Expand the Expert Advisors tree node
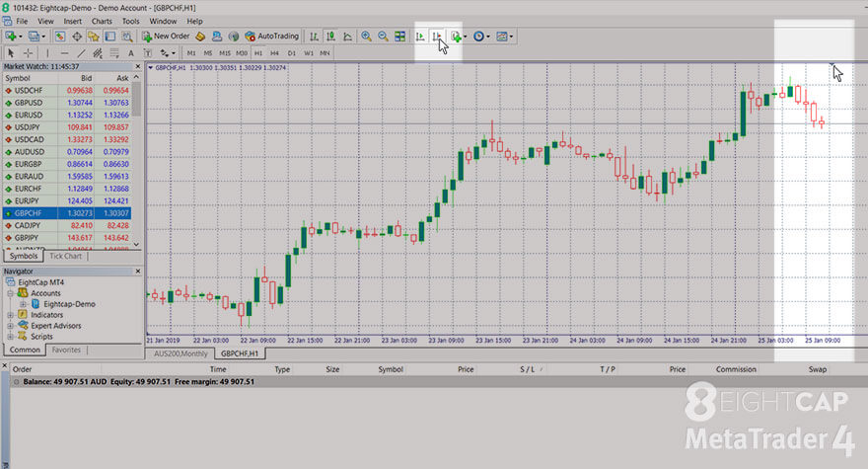 (x=10, y=326)
